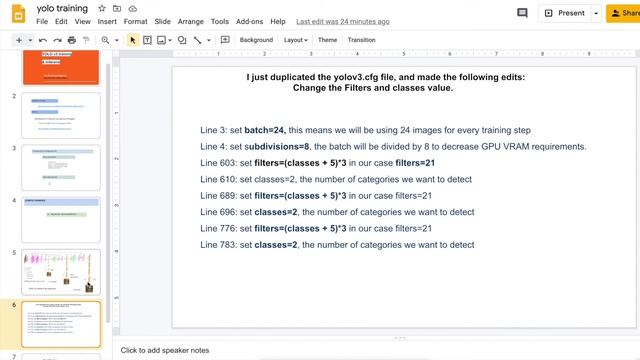Redo the last action
Screen dimensions: 640x360
click(57, 40)
